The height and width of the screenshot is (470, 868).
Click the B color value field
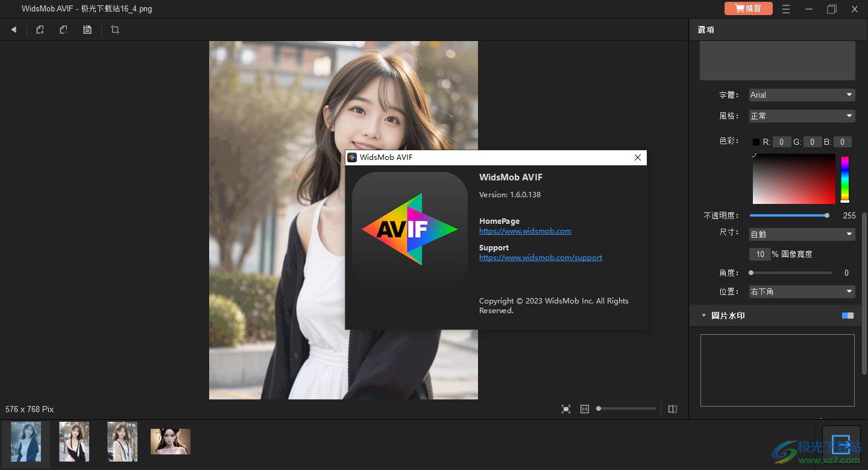[x=843, y=142]
